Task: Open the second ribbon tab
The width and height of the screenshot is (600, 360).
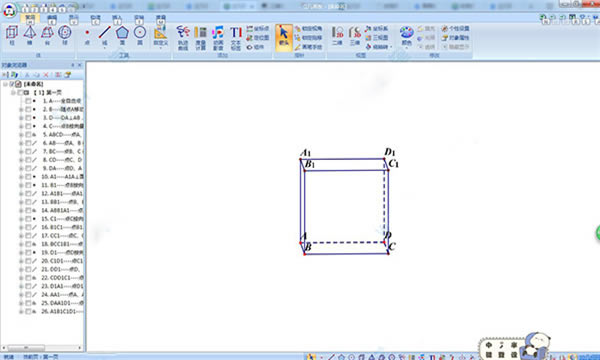Action: click(x=52, y=18)
